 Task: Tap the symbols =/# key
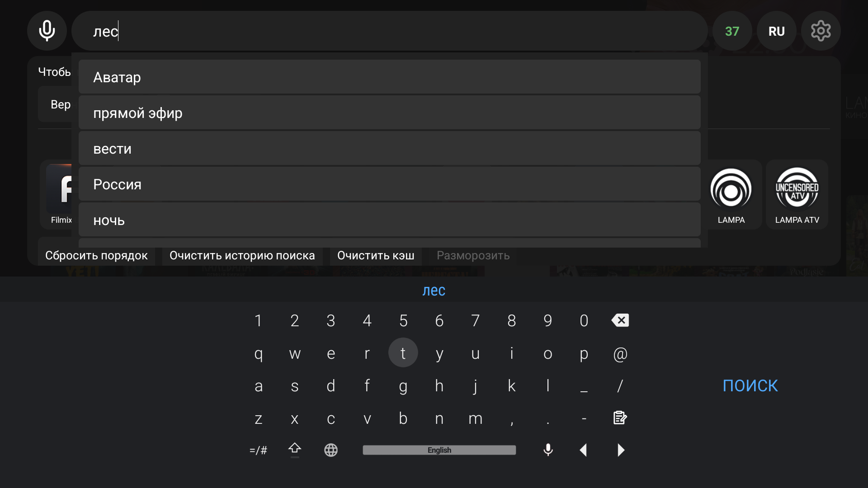click(259, 450)
